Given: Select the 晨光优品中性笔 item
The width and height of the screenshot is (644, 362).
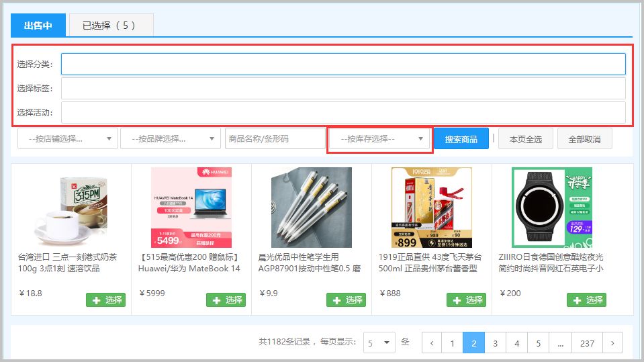Looking at the screenshot, I should [347, 300].
